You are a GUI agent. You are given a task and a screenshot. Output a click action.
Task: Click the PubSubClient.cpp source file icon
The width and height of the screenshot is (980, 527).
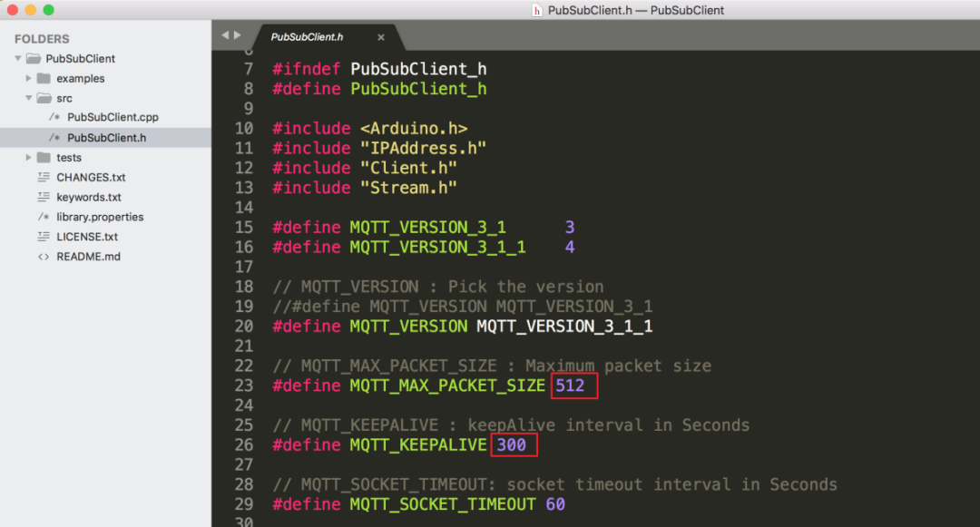pos(55,117)
